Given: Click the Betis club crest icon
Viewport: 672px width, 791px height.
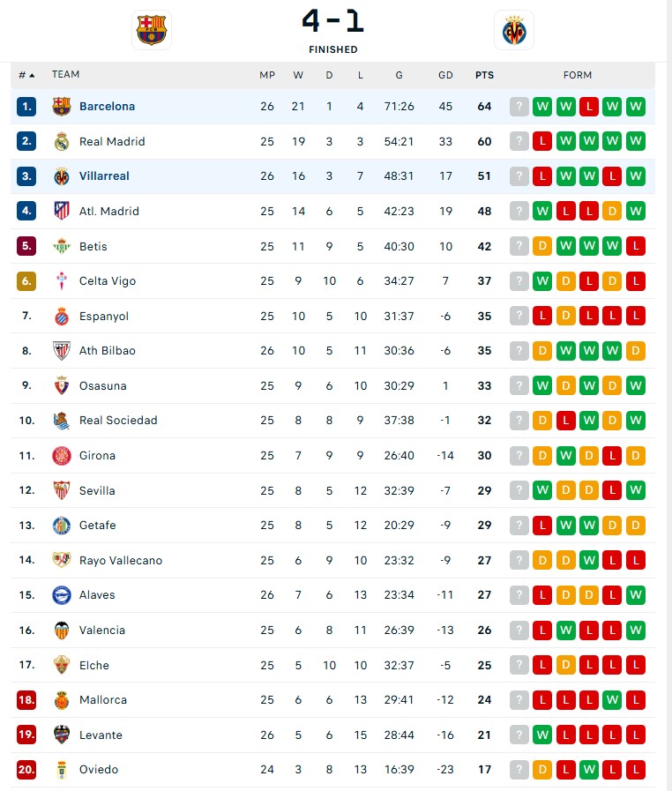Looking at the screenshot, I should point(61,246).
